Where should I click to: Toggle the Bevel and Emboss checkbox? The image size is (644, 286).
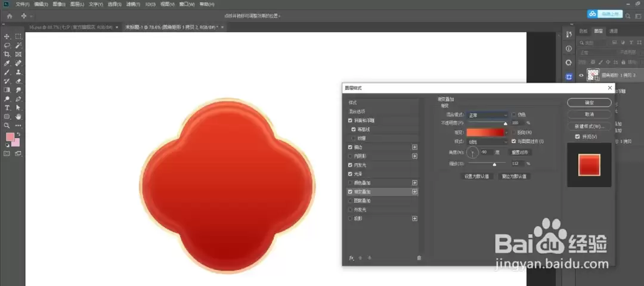click(x=350, y=120)
